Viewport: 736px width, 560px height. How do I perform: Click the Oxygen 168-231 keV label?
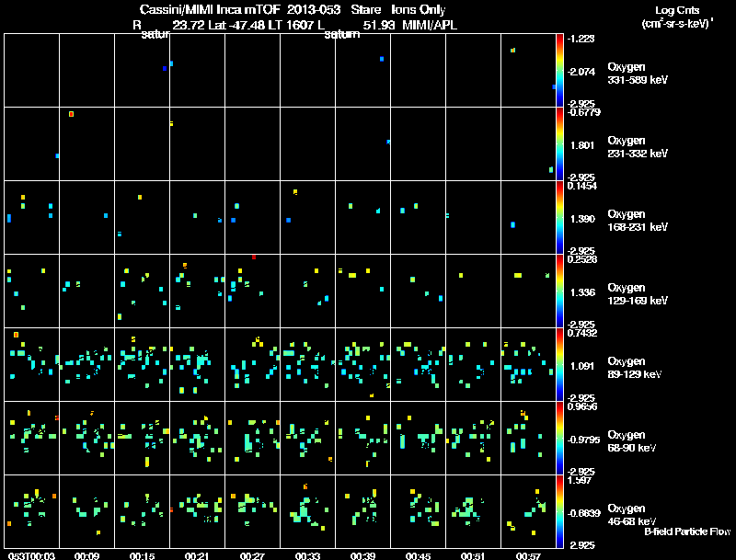coord(638,221)
